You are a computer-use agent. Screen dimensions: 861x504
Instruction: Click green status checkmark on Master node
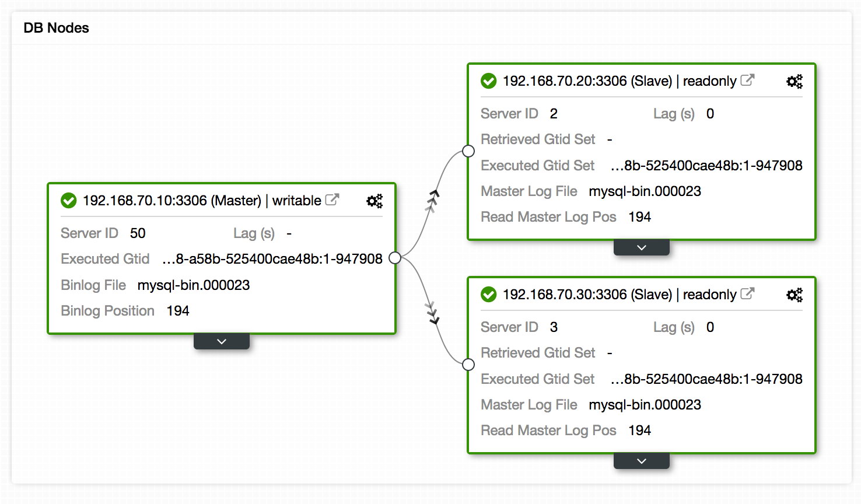coord(69,201)
